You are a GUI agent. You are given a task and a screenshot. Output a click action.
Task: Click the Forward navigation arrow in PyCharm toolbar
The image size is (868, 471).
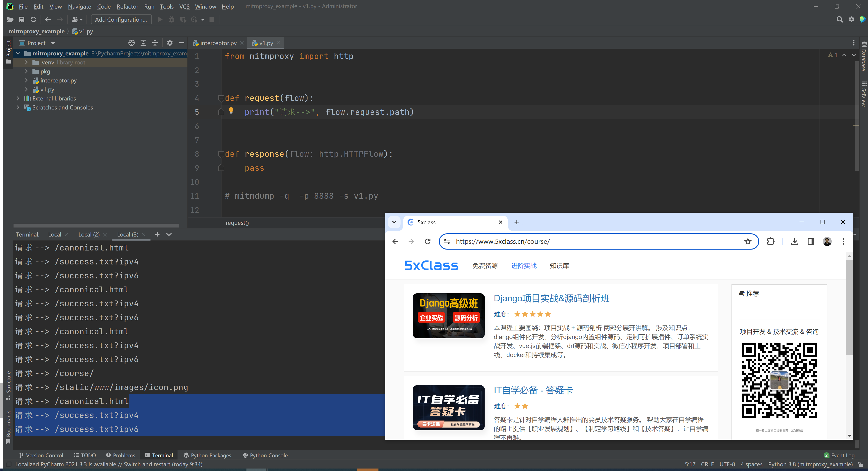60,20
